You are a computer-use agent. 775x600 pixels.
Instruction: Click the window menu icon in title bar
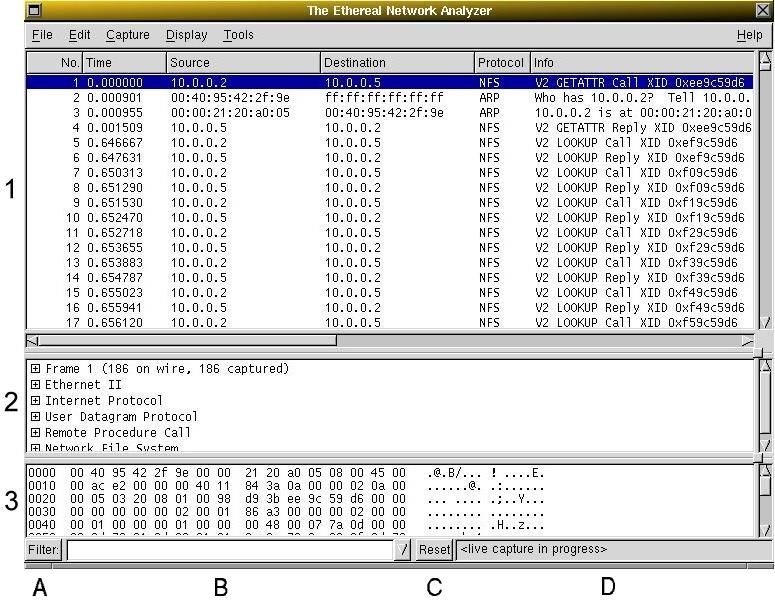[x=34, y=10]
